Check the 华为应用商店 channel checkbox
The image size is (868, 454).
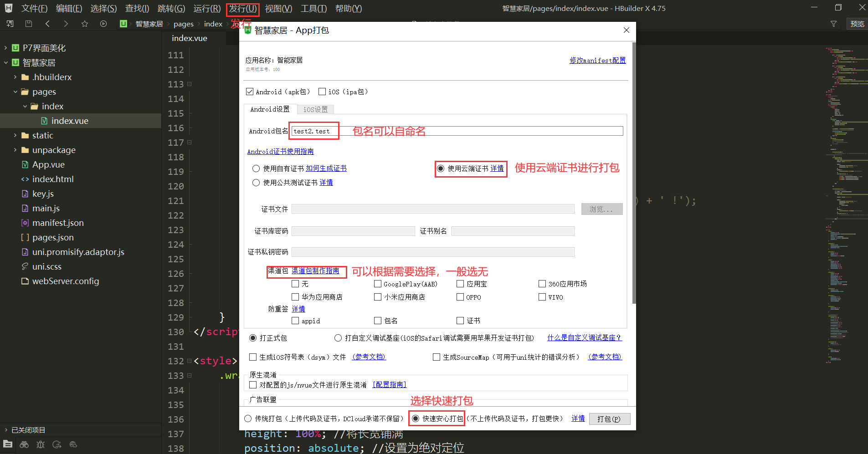(x=295, y=297)
